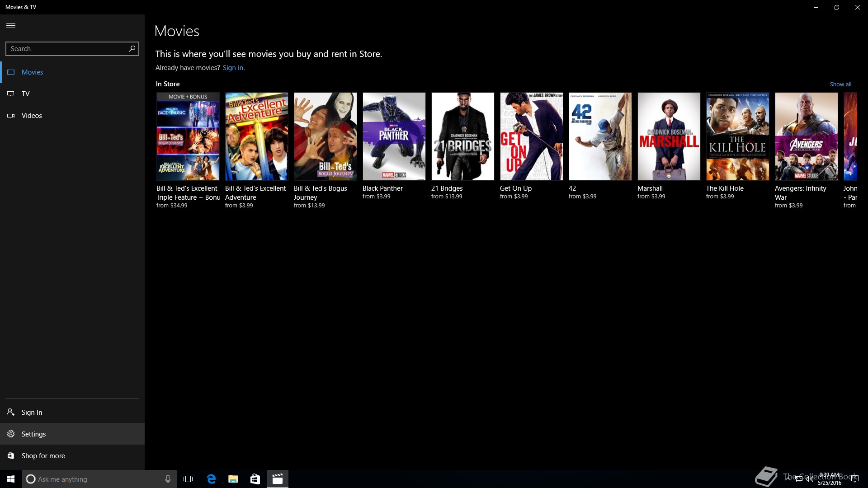This screenshot has height=488, width=868.
Task: Open Task View from taskbar
Action: [x=188, y=479]
